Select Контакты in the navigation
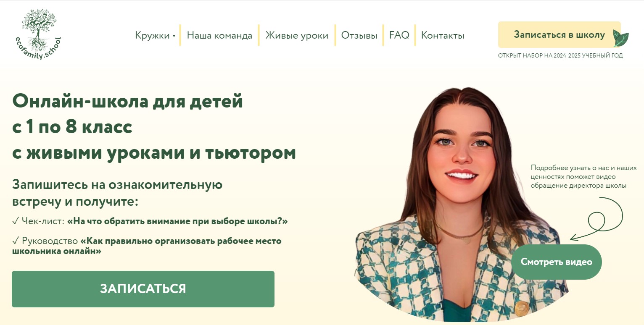Image resolution: width=644 pixels, height=325 pixels. 443,35
